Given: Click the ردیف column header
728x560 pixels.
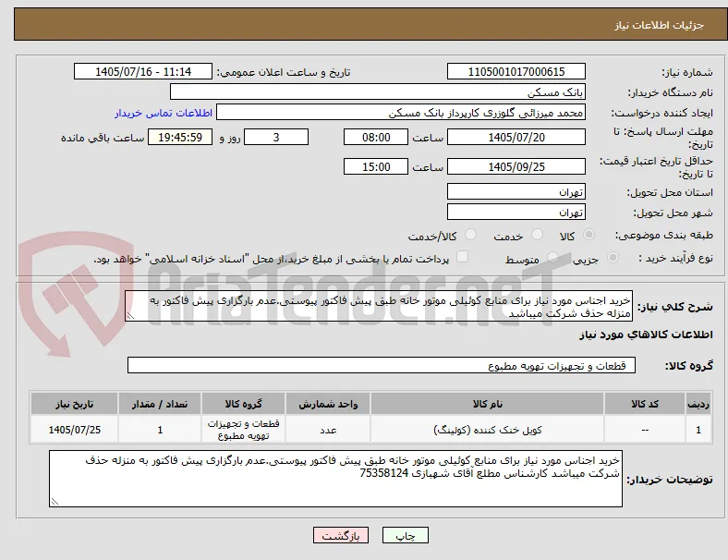Looking at the screenshot, I should pos(698,404).
